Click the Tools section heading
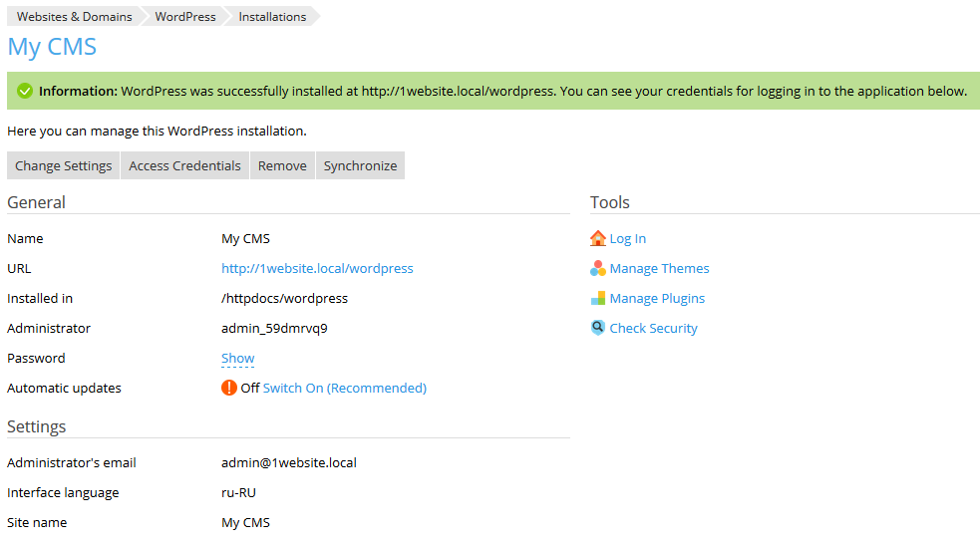Image resolution: width=980 pixels, height=547 pixels. click(609, 202)
